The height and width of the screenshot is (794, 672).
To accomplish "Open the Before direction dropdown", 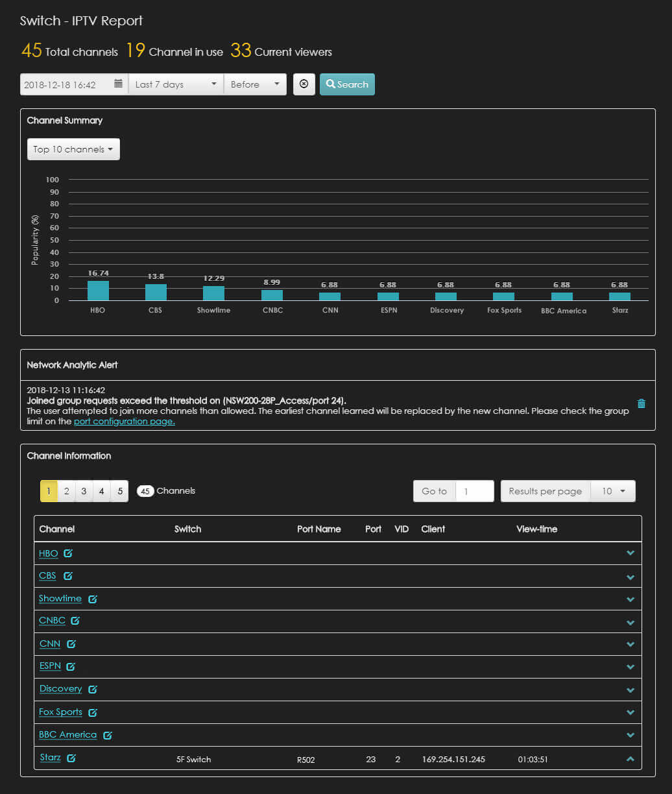I will click(x=255, y=84).
